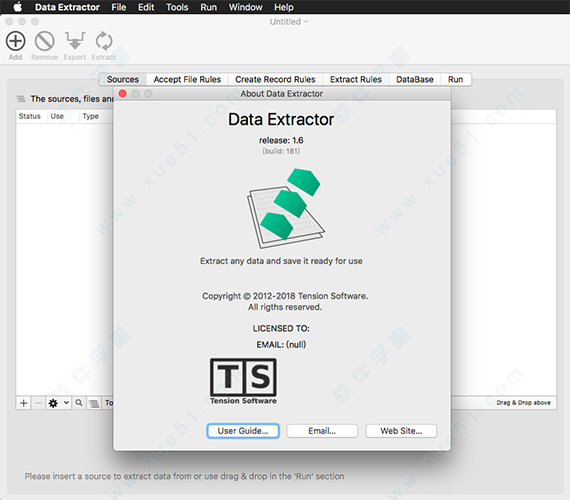Click the Tension Software TS logo
Viewport: 570px width, 500px height.
(243, 381)
